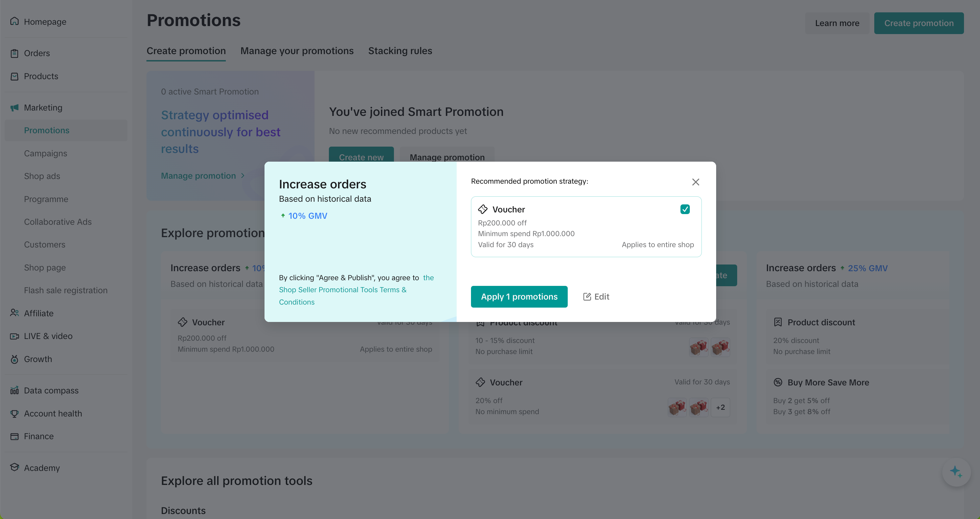Screen dimensions: 980x519
Task: Collapse the Marketing sidebar section
Action: [43, 108]
